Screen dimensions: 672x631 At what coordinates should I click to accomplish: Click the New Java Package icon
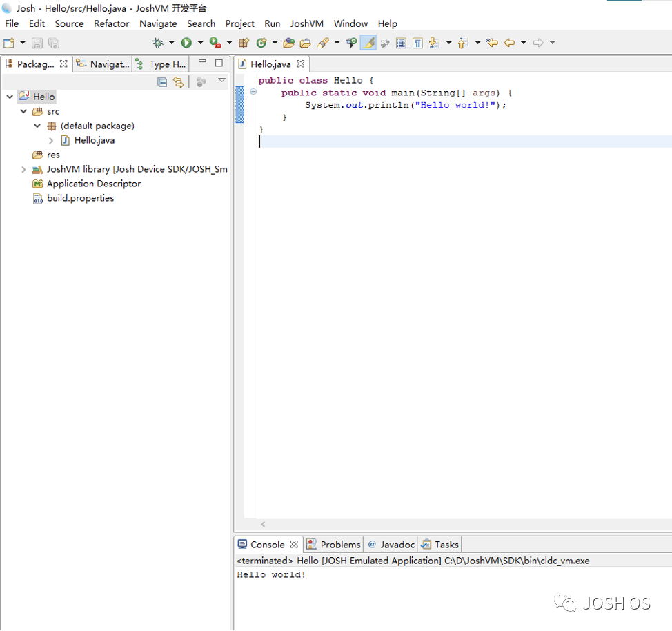(x=244, y=43)
